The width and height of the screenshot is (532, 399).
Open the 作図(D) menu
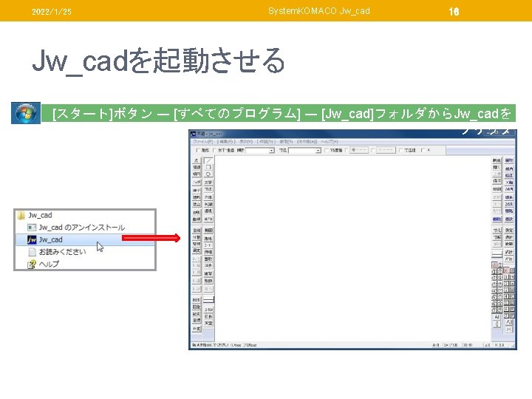(266, 141)
